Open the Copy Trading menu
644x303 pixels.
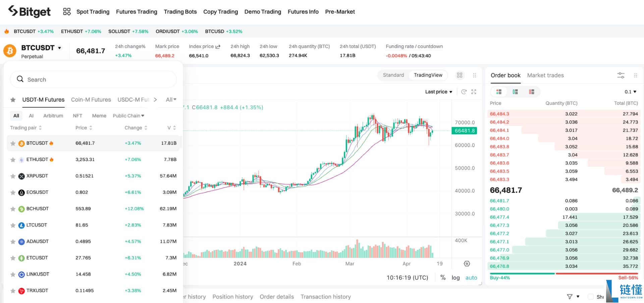220,12
